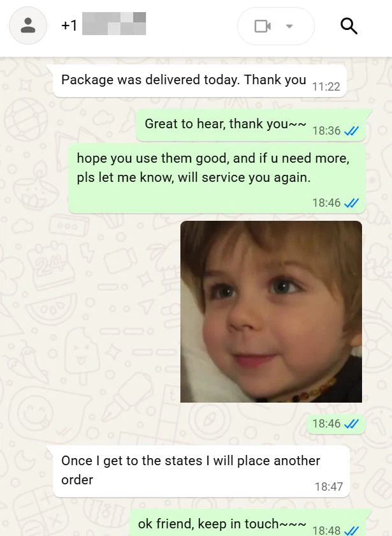The image size is (392, 536).
Task: Search this chat with magnifier icon
Action: click(349, 26)
